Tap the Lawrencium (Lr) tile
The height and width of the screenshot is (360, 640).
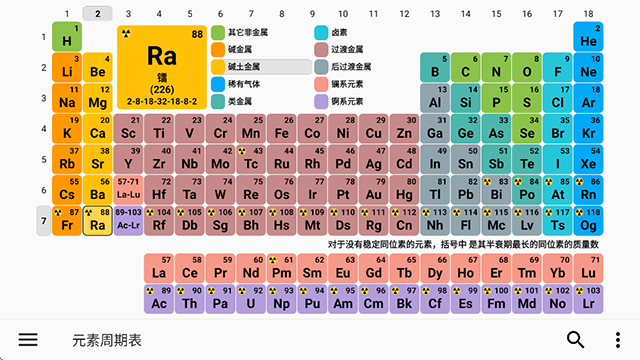588,299
